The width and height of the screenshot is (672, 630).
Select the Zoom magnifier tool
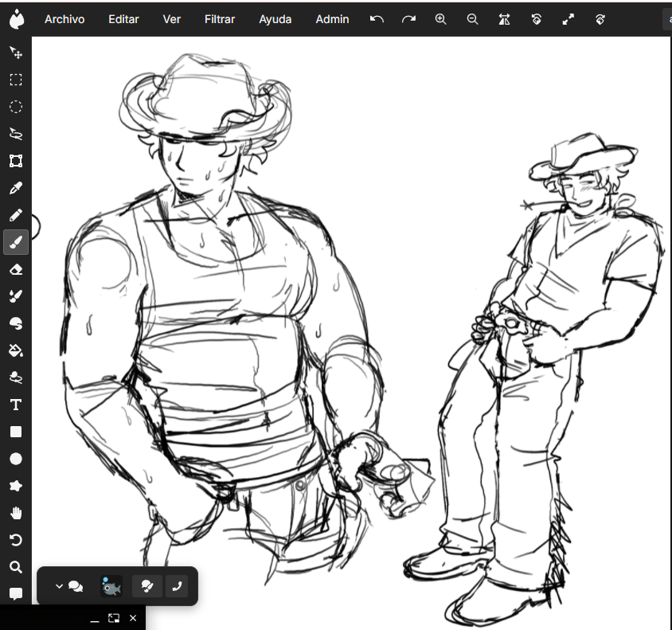[16, 567]
